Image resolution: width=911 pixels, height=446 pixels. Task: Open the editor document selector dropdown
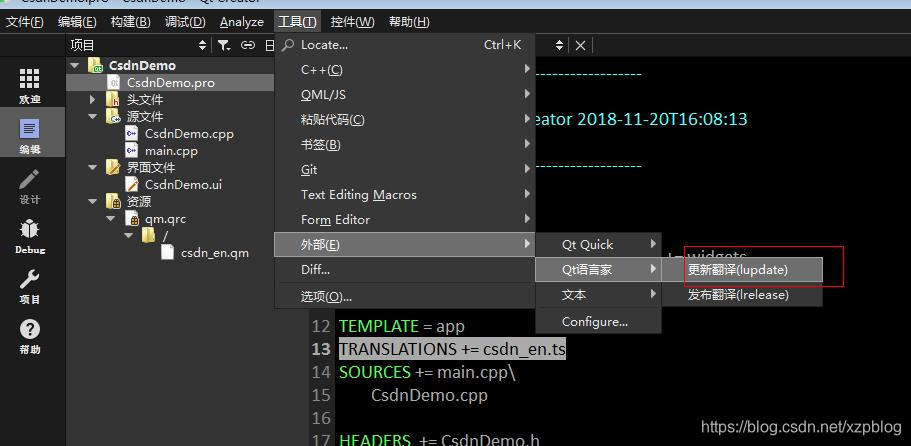[x=559, y=45]
